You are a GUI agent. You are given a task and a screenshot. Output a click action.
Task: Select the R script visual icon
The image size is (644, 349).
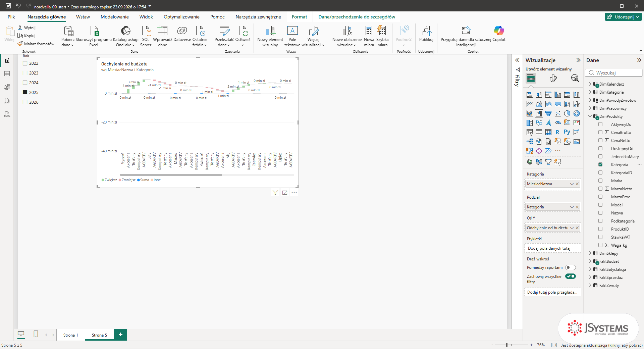pyautogui.click(x=557, y=132)
